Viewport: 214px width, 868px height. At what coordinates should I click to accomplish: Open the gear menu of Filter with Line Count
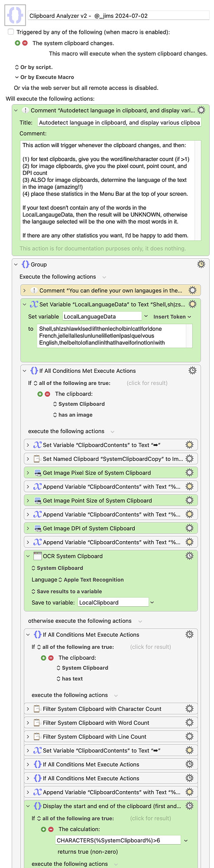(x=189, y=736)
